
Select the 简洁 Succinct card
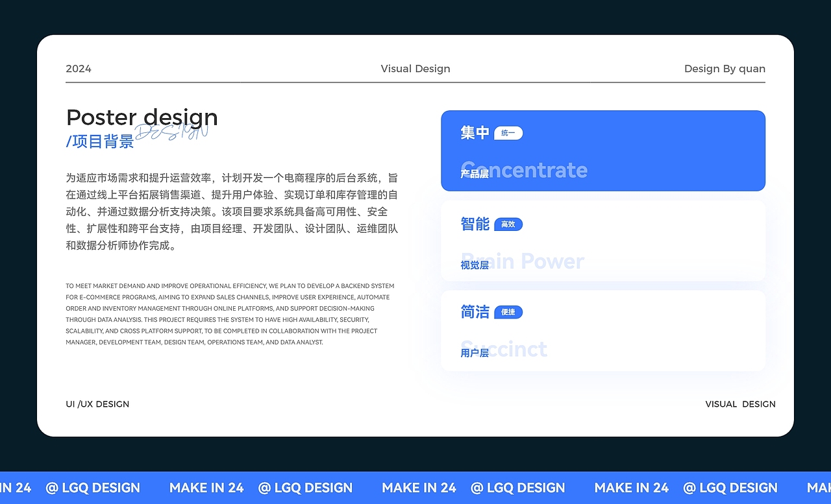tap(603, 331)
